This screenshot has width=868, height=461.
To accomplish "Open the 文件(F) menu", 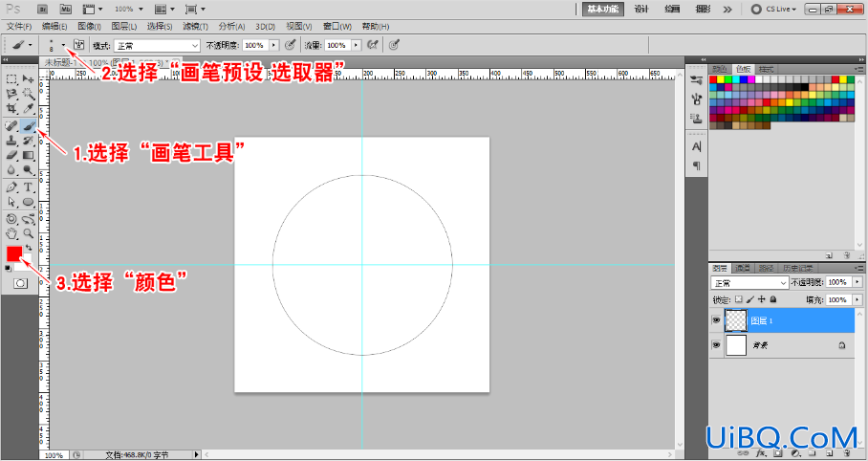I will [x=19, y=27].
